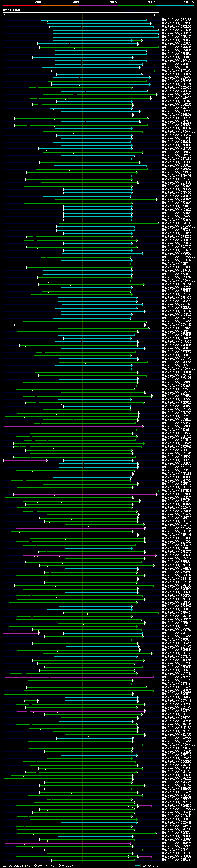Open hit UniRef100_Q6TKQ4

(x=177, y=30)
